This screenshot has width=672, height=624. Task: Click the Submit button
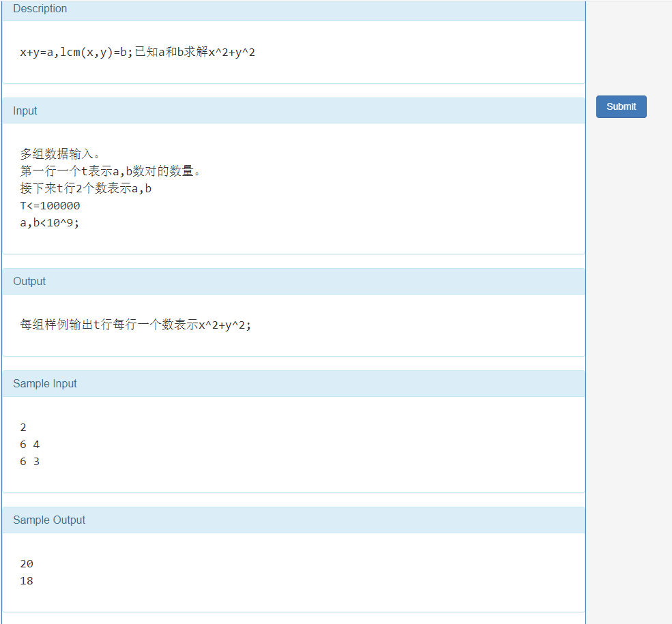pyautogui.click(x=620, y=106)
